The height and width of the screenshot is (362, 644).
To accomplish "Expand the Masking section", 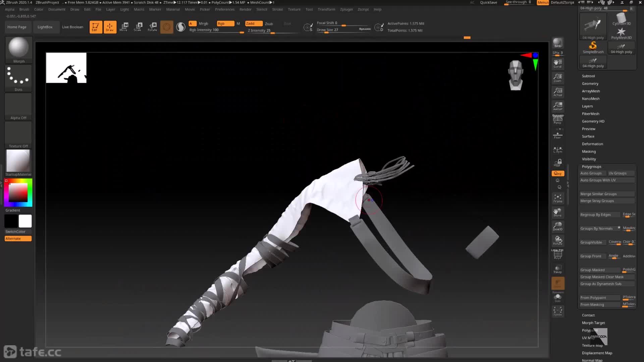I will click(x=589, y=152).
